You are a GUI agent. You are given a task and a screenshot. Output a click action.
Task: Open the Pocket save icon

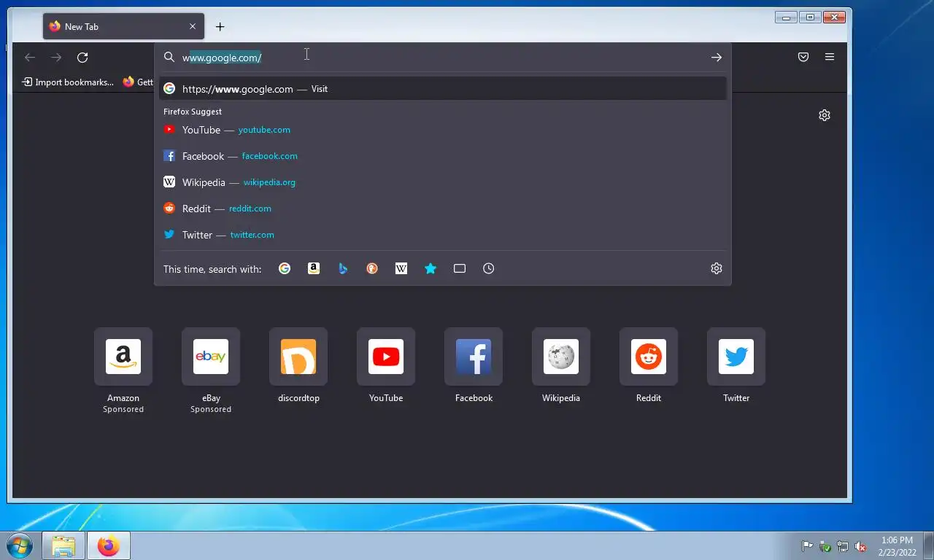tap(803, 57)
